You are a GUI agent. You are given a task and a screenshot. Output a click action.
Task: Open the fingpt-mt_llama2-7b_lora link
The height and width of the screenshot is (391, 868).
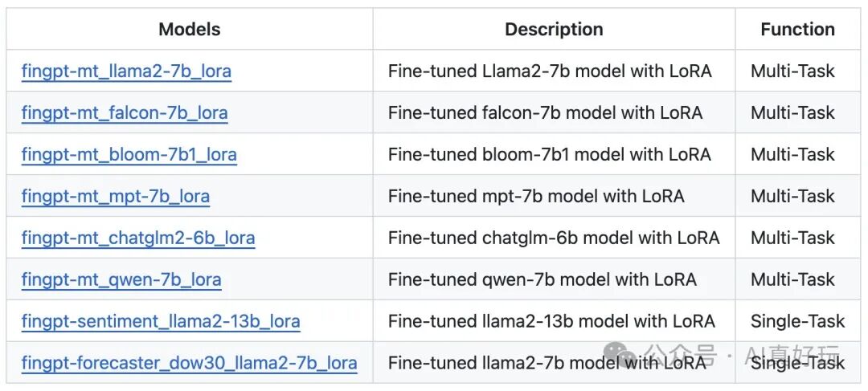coord(126,71)
